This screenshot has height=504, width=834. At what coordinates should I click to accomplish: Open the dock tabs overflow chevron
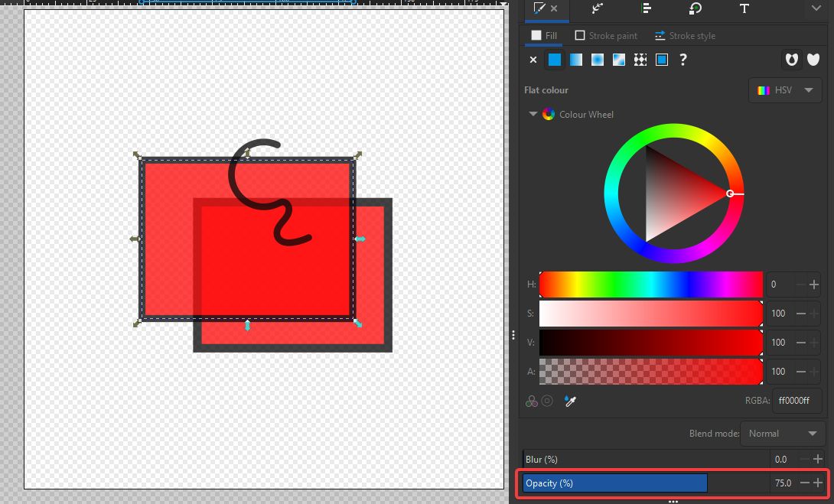click(816, 8)
